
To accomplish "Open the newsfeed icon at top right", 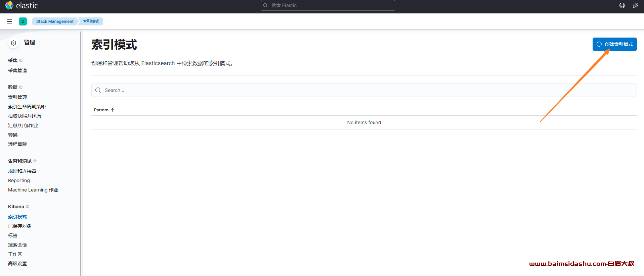I will [x=635, y=5].
